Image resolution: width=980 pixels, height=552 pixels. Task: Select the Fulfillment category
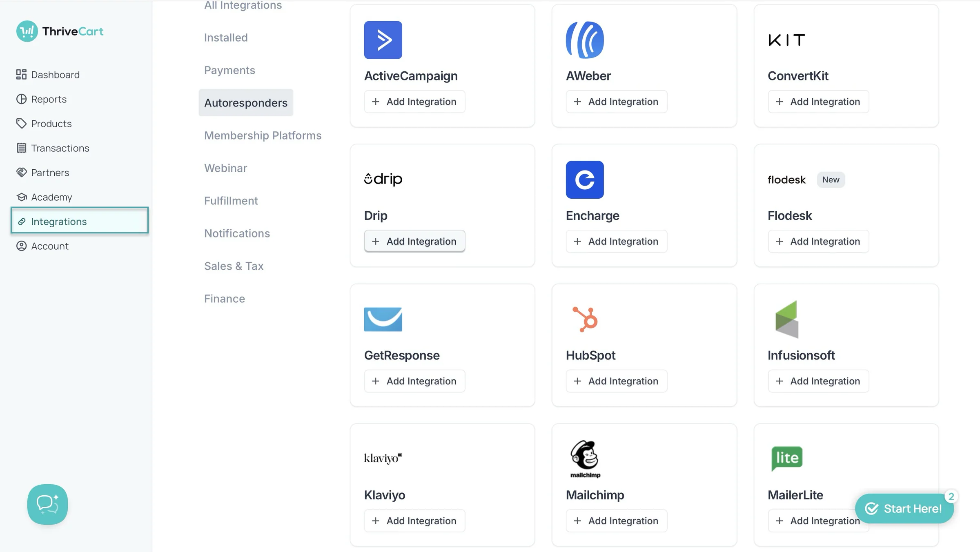tap(231, 201)
